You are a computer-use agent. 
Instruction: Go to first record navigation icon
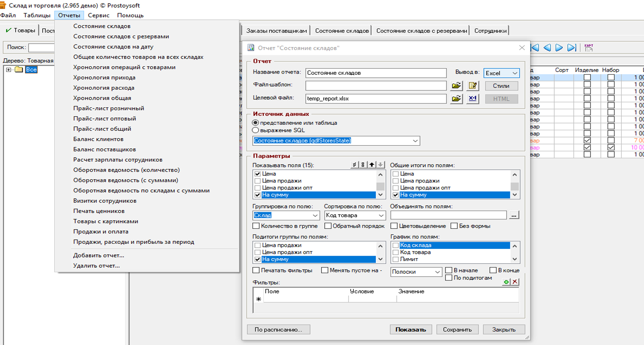[535, 47]
